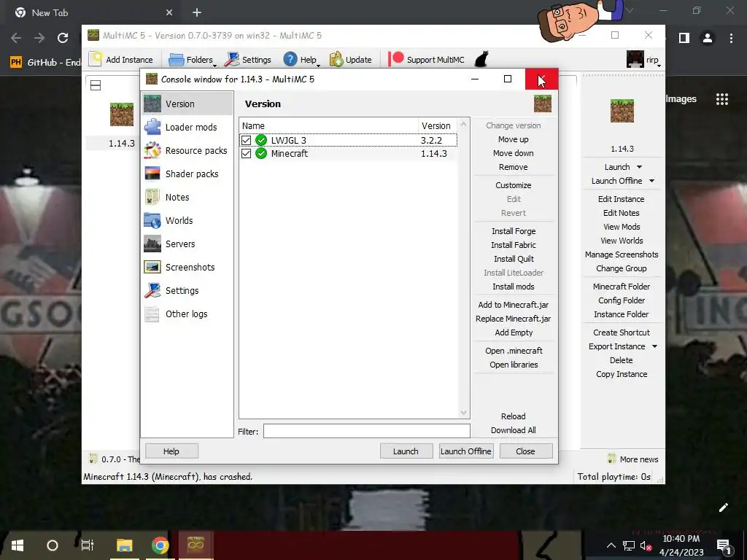Screen dimensions: 747x560
Task: Click Open libraries
Action: point(514,365)
